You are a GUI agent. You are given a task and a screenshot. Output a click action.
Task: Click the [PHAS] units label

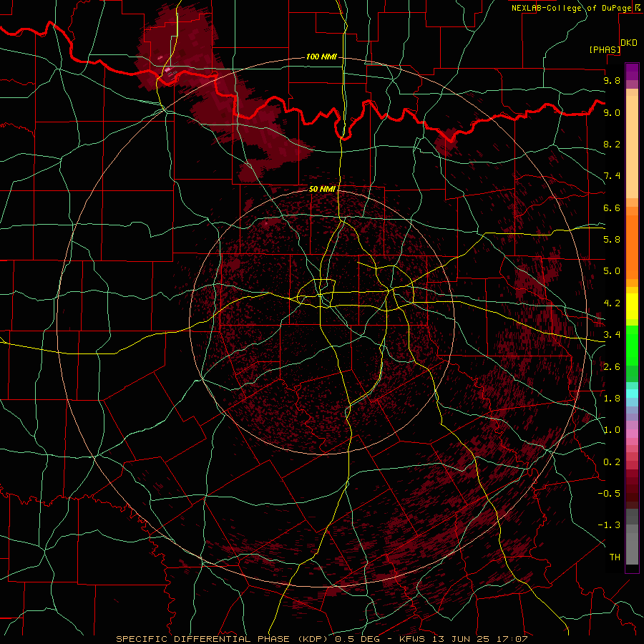pyautogui.click(x=605, y=49)
